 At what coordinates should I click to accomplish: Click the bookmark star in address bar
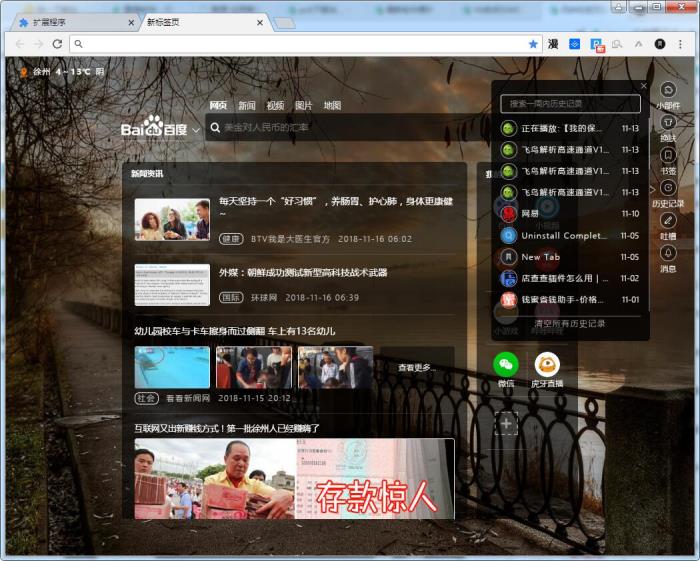[x=533, y=44]
